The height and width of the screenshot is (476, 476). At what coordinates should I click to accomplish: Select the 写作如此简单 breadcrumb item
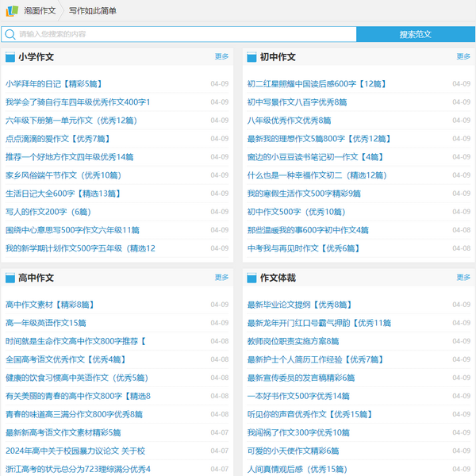point(92,11)
